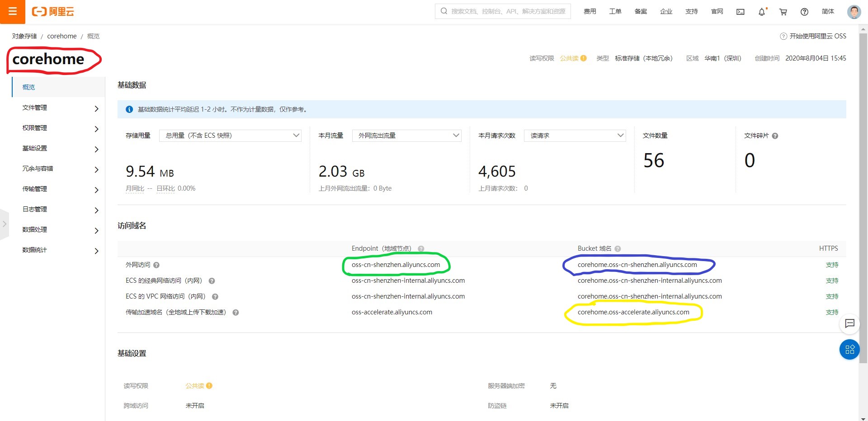The image size is (868, 421).
Task: Select corehome.oss-cn-shenzhen.aliyuncs.com bucket domain
Action: (x=637, y=265)
